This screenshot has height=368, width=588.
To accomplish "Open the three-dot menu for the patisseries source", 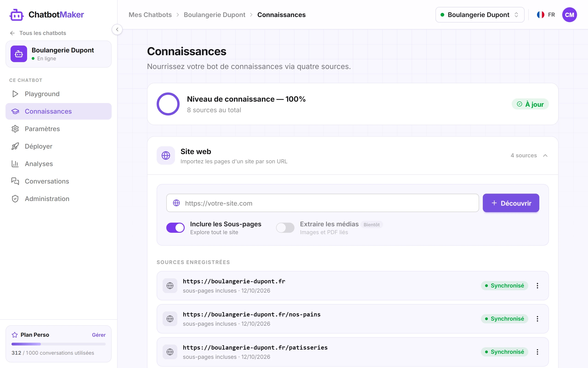I will 537,352.
